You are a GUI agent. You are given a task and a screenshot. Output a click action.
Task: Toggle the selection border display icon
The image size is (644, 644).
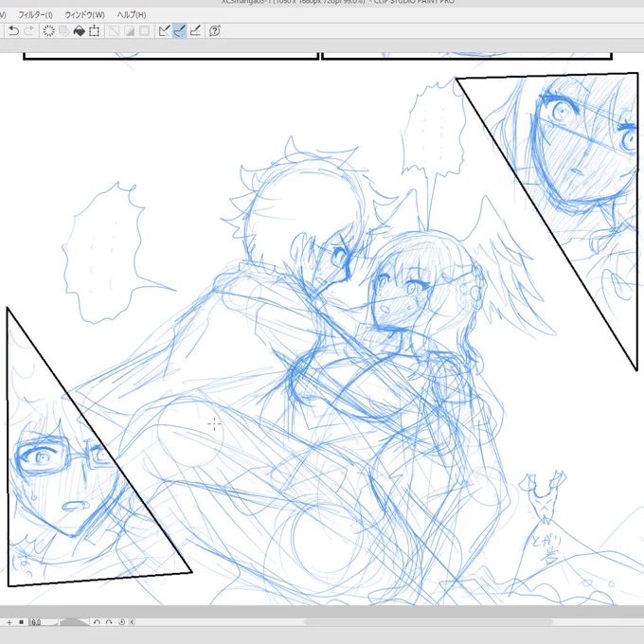(x=144, y=31)
